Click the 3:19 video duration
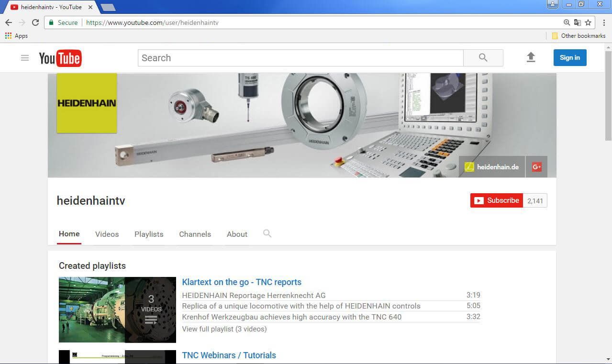The width and height of the screenshot is (612, 364). tap(473, 295)
